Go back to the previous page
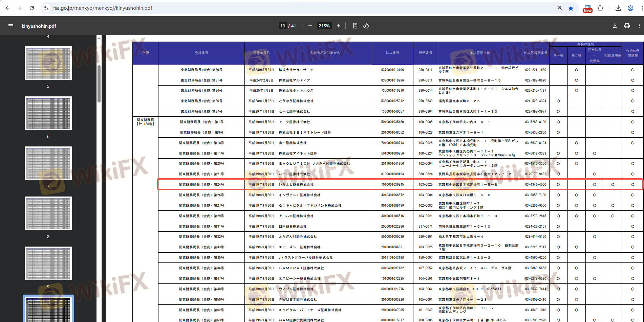Image resolution: width=644 pixels, height=322 pixels. [7, 8]
